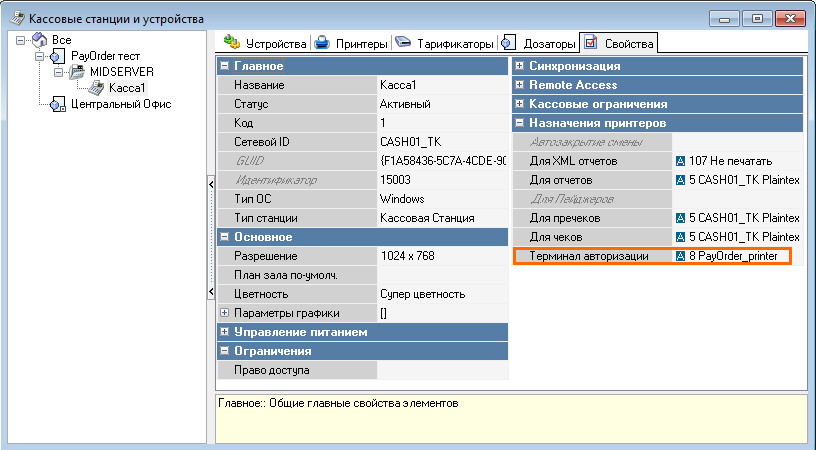
Task: Click the Кассa1 station icon in tree
Action: (97, 88)
